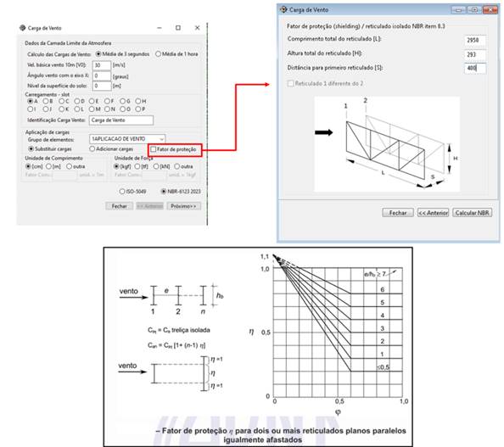
Task: Click the app icon in the left Carga de Vento title bar
Action: click(x=23, y=28)
